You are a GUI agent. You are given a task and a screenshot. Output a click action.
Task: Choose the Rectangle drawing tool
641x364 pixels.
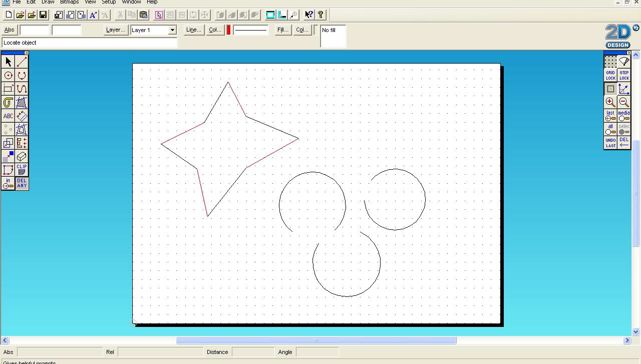(8, 89)
